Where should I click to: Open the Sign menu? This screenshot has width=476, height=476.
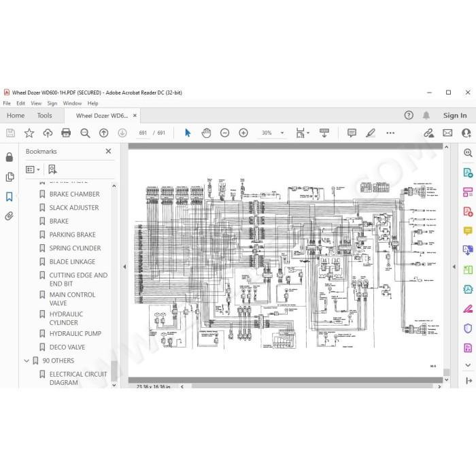[52, 103]
